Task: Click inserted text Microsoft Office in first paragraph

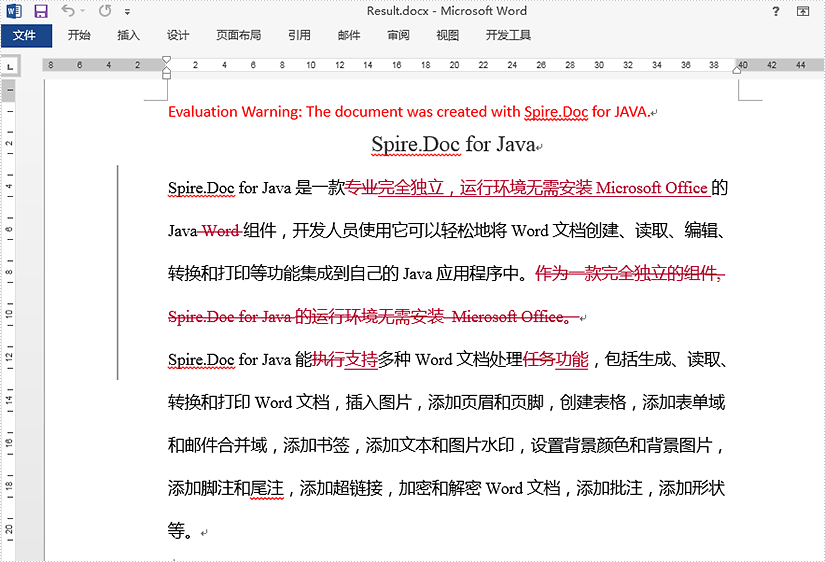Action: tap(652, 187)
